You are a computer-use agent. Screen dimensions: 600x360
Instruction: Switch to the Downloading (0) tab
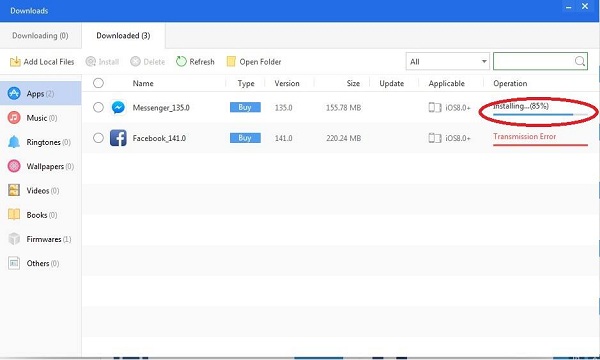click(x=40, y=36)
